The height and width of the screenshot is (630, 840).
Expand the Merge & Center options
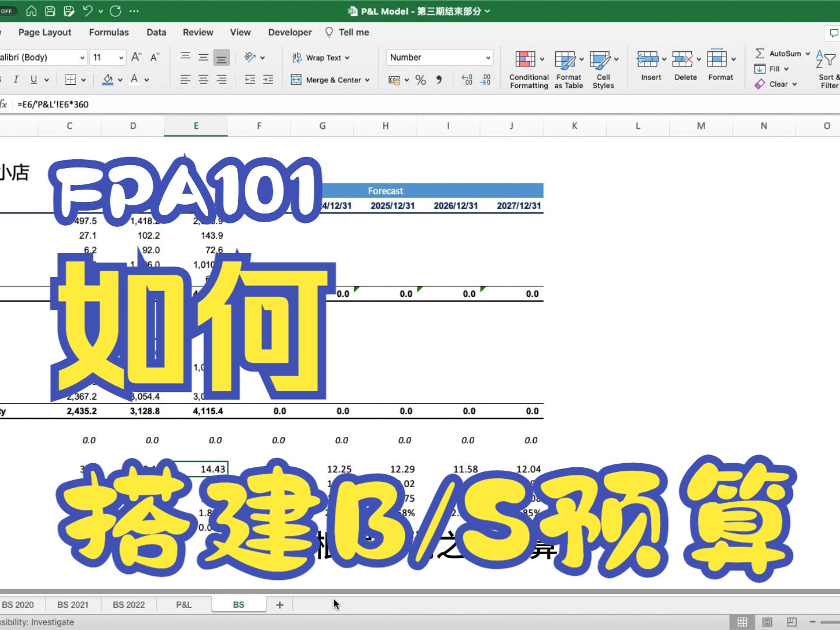(367, 80)
